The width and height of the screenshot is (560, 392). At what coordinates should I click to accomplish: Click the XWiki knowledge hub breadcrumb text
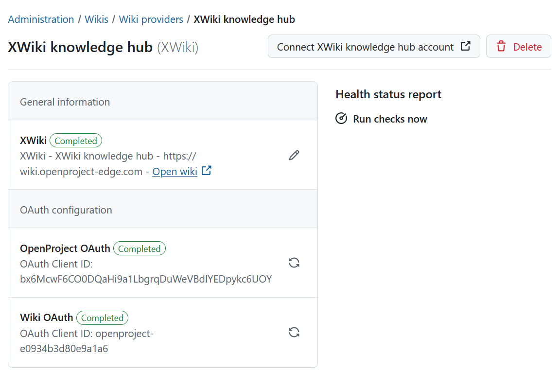click(x=245, y=19)
